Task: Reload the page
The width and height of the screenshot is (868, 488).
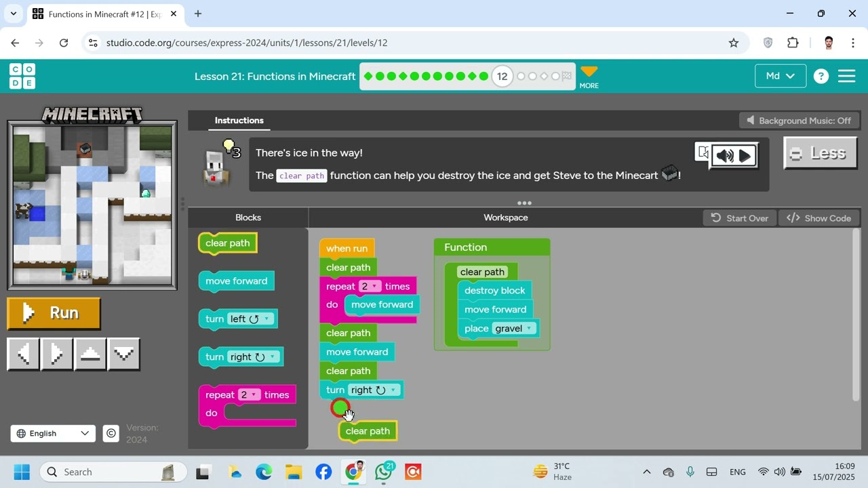Action: click(64, 43)
